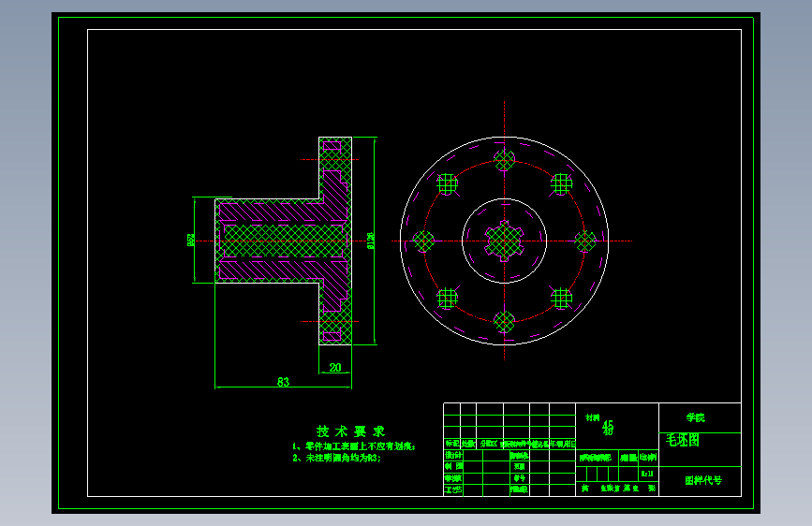Click note line 2 about unmarked fillets R3

pos(336,459)
